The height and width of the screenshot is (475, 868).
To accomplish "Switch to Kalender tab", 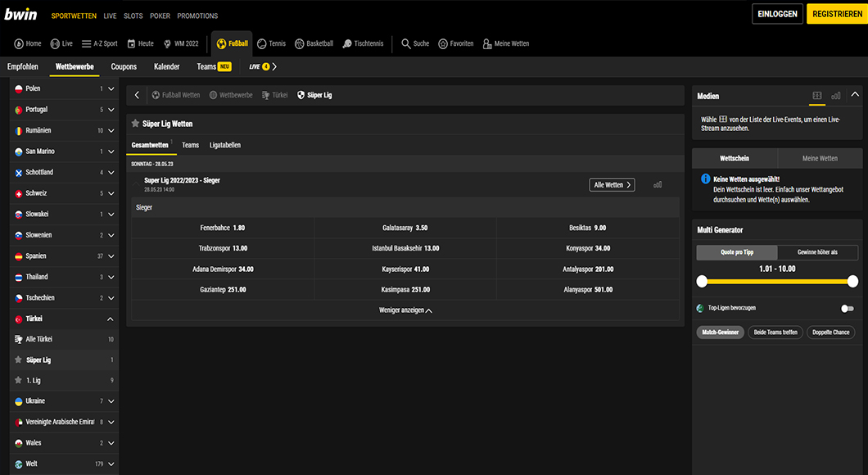I will pyautogui.click(x=166, y=66).
